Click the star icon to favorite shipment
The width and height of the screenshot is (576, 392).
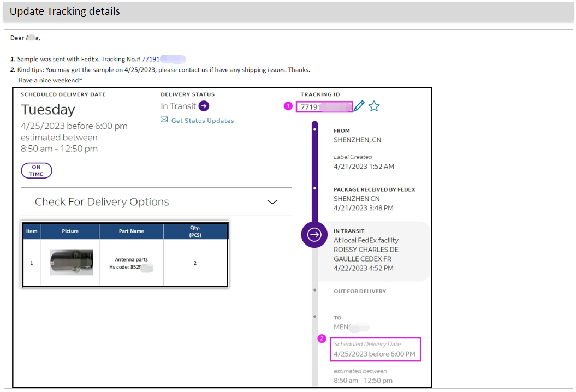tap(374, 106)
